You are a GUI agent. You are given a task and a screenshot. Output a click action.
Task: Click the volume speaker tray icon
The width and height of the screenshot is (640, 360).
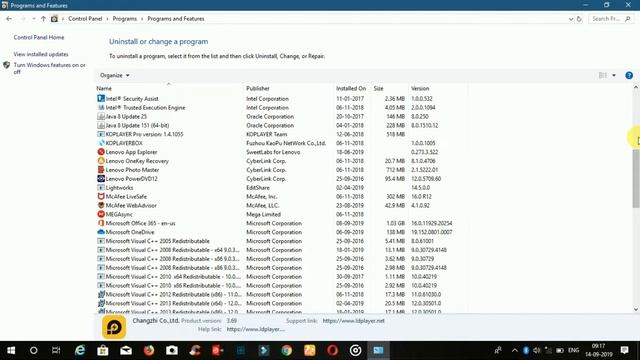[537, 350]
